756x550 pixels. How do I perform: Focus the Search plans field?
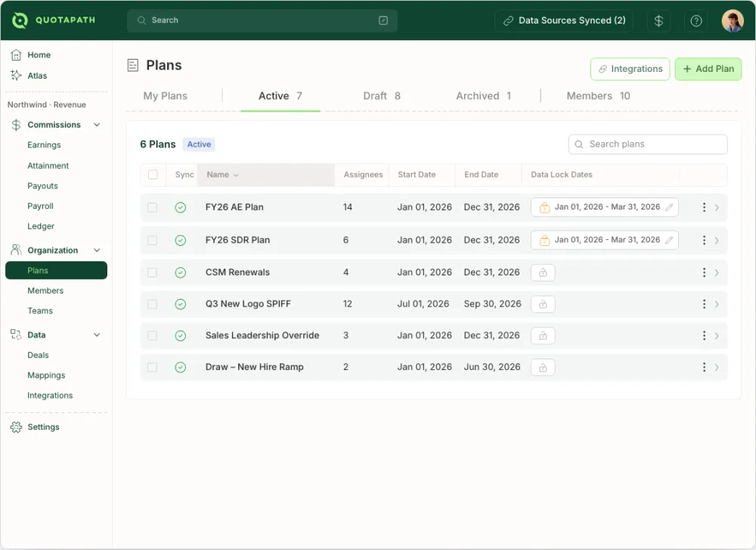(x=648, y=144)
